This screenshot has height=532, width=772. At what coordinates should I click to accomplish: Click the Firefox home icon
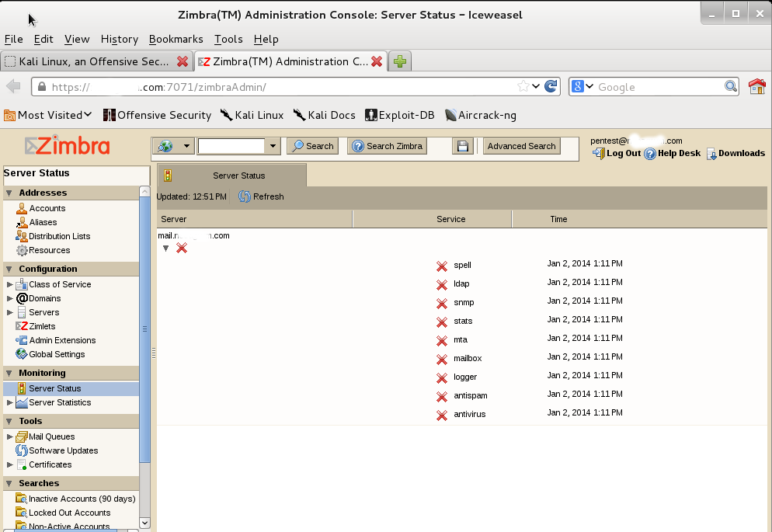756,87
